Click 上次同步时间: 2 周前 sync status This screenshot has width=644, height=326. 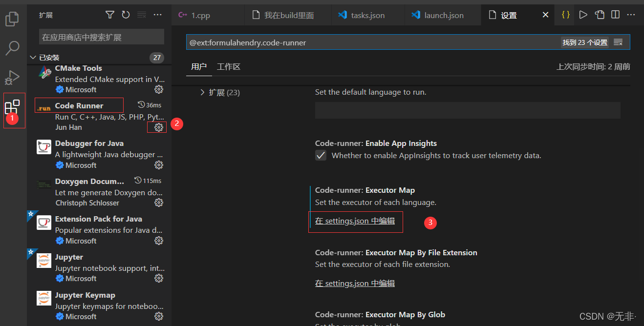[593, 67]
